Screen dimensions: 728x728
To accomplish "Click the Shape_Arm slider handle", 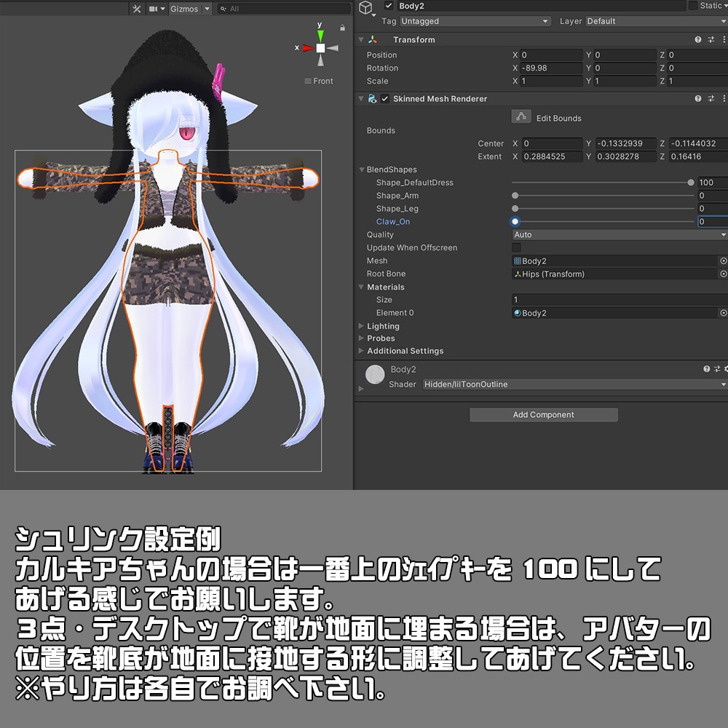I will (x=515, y=195).
